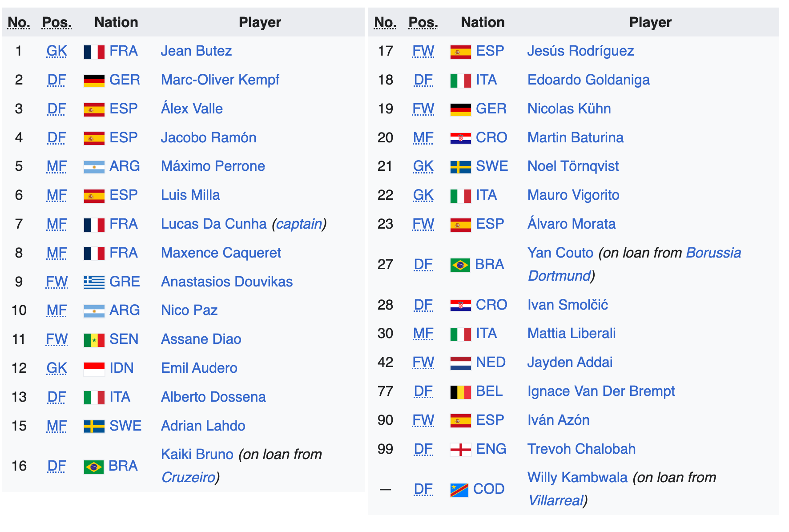789x532 pixels.
Task: Open the Cruzeiro club link
Action: pyautogui.click(x=188, y=477)
